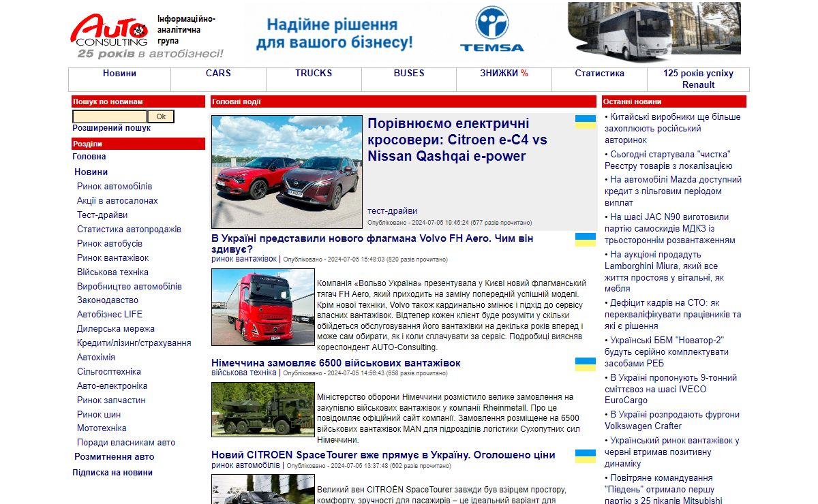Open Авто-електроніка category
The image size is (818, 504).
[x=112, y=386]
